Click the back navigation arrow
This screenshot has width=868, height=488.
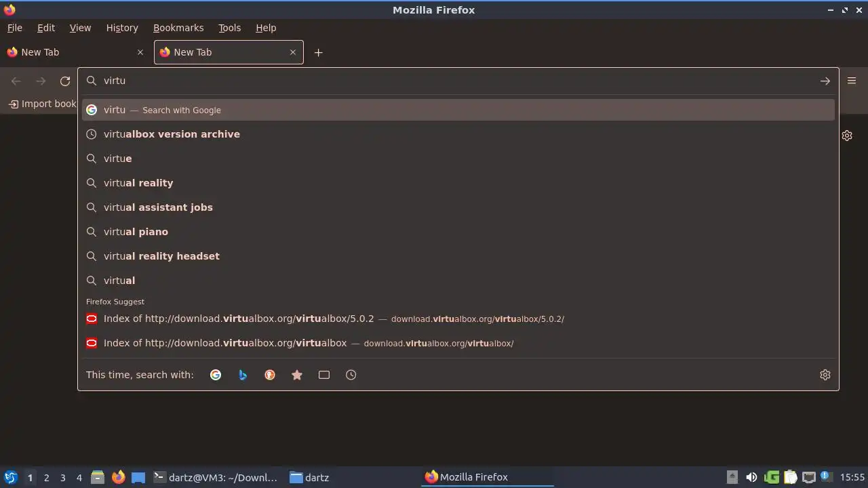pyautogui.click(x=16, y=81)
